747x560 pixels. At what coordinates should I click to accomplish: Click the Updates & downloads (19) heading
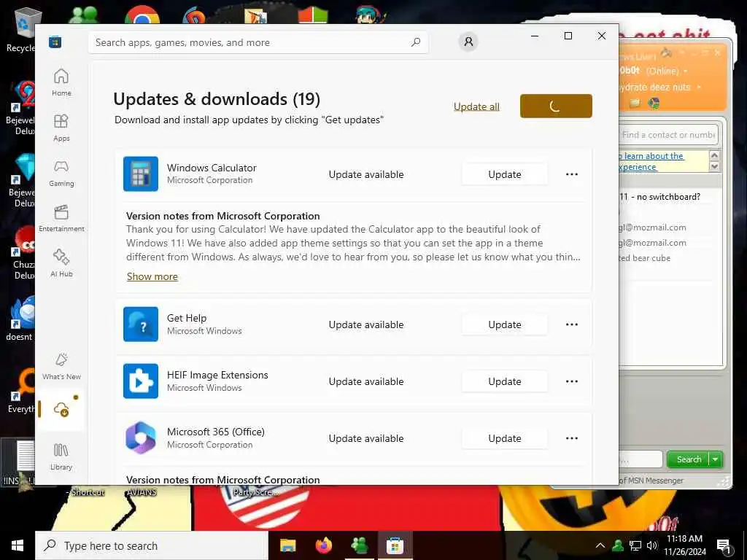coord(217,99)
